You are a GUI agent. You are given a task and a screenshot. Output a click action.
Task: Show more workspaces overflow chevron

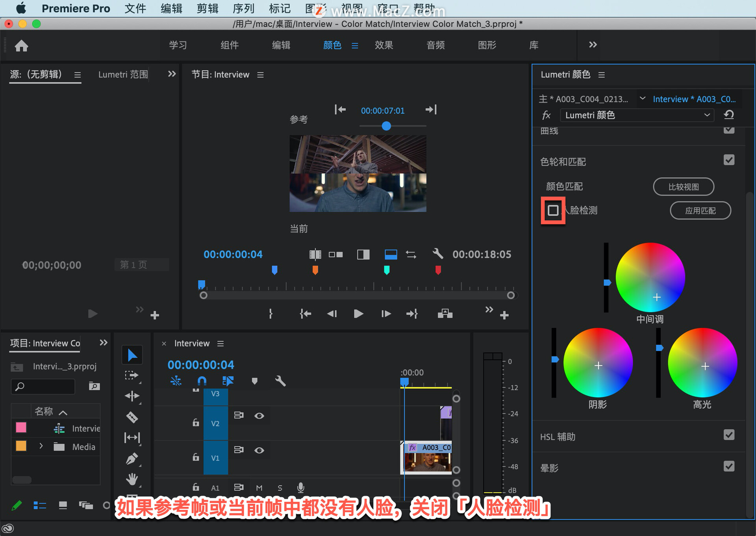point(593,44)
